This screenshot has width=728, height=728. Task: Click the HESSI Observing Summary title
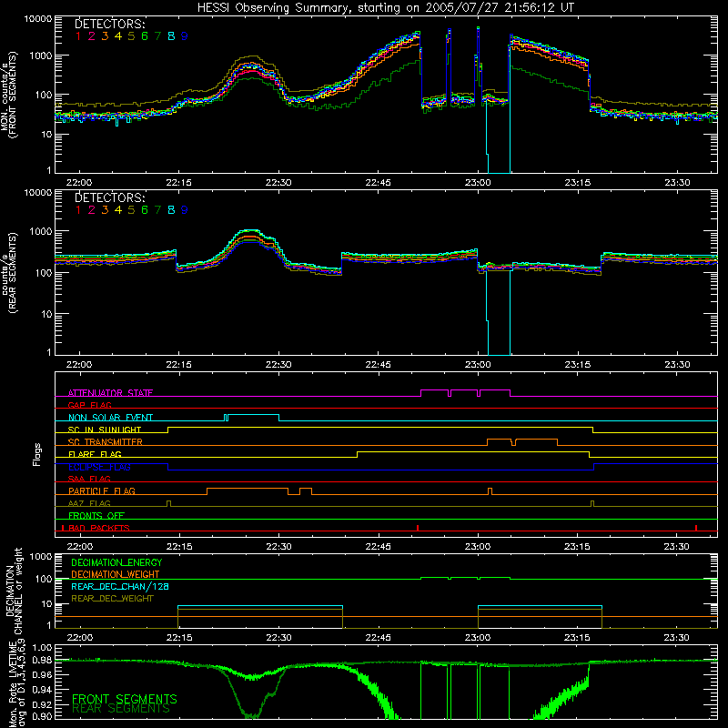(385, 7)
